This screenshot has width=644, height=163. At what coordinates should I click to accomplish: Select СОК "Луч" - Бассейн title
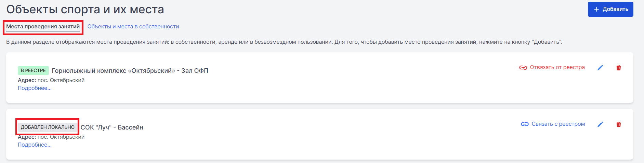click(112, 127)
